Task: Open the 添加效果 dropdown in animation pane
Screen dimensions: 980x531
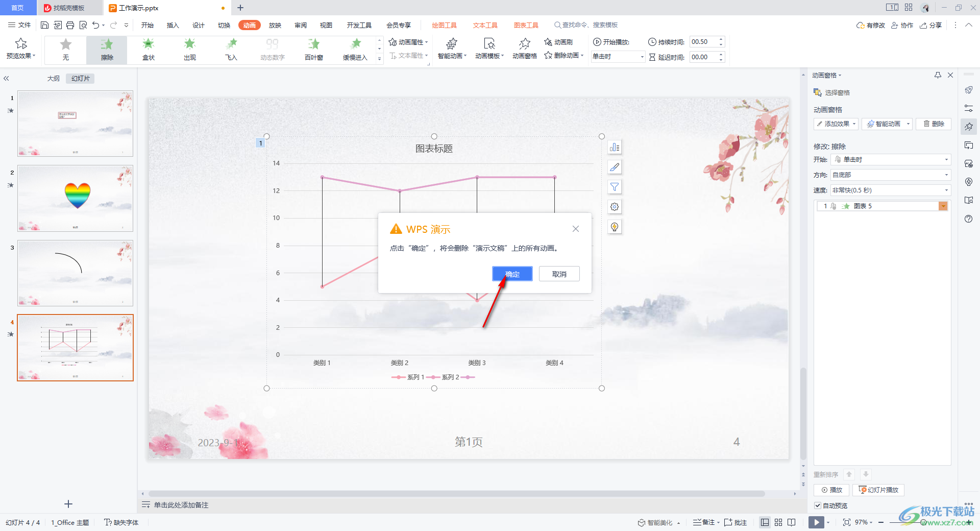Action: point(836,124)
